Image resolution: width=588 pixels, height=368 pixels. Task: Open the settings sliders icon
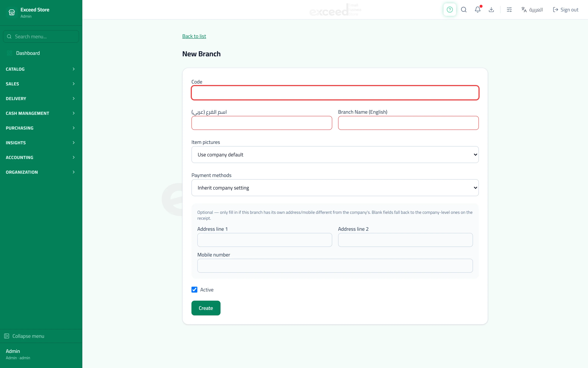coord(509,10)
